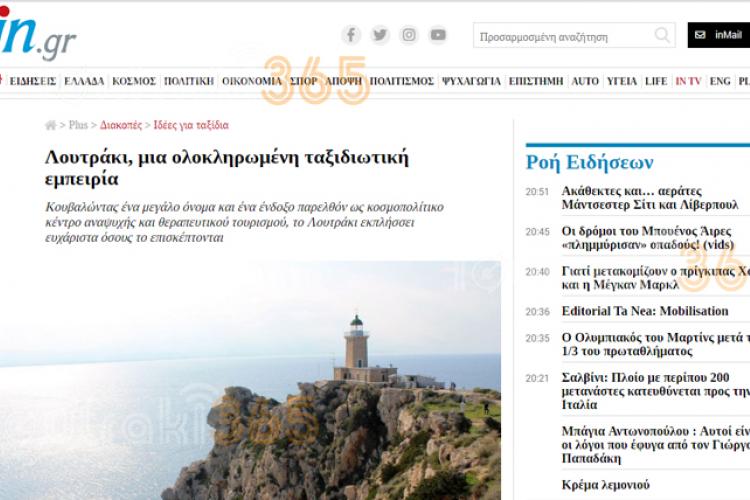Open the ΠΟΛΙΤΙΣΜΟΣ section
The image size is (750, 500).
coord(402,81)
